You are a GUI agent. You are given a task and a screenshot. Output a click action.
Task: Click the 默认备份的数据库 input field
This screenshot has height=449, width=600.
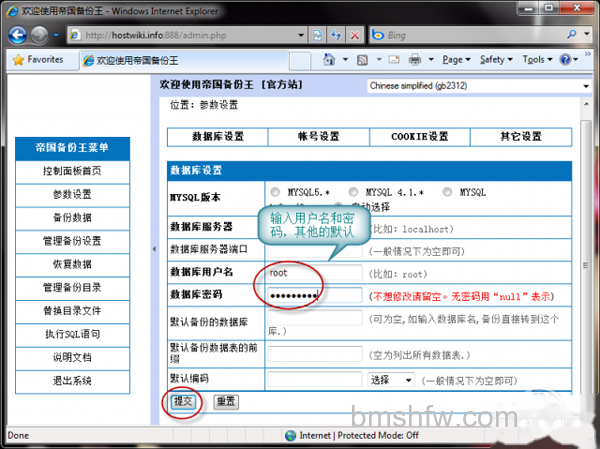[x=315, y=318]
